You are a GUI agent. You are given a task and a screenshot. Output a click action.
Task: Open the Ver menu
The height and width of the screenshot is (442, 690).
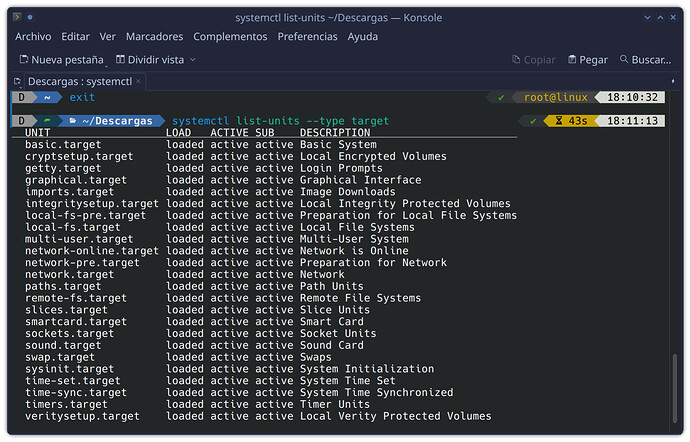point(107,36)
